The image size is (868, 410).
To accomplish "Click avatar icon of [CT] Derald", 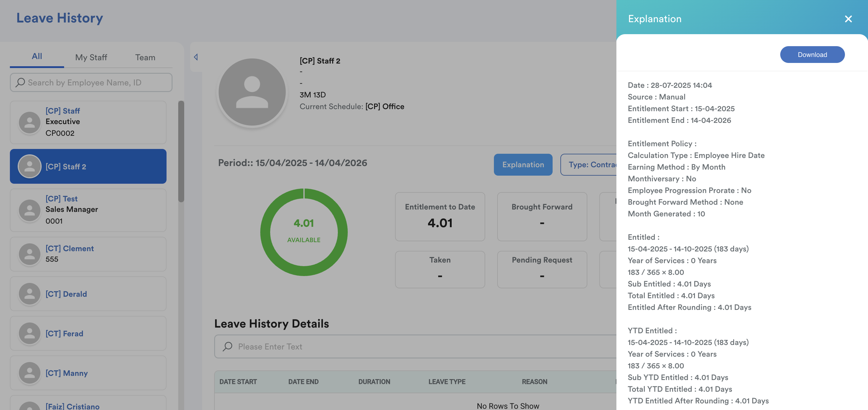I will click(x=30, y=294).
